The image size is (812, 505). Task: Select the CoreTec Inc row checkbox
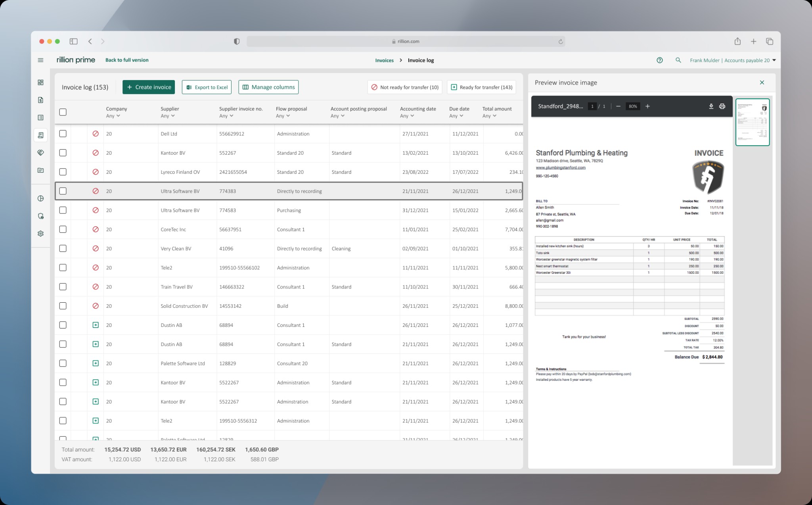(63, 229)
